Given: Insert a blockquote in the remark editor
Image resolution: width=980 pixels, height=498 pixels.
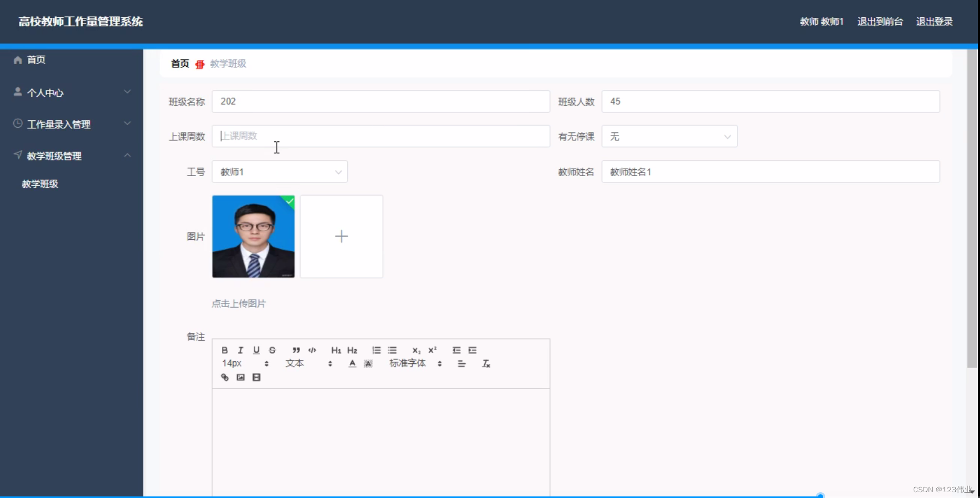Looking at the screenshot, I should pos(296,350).
